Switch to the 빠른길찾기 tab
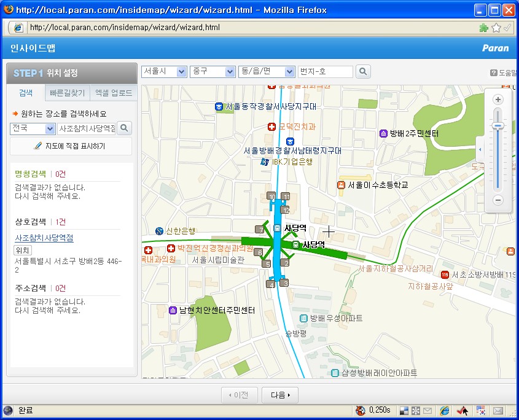 [67, 93]
